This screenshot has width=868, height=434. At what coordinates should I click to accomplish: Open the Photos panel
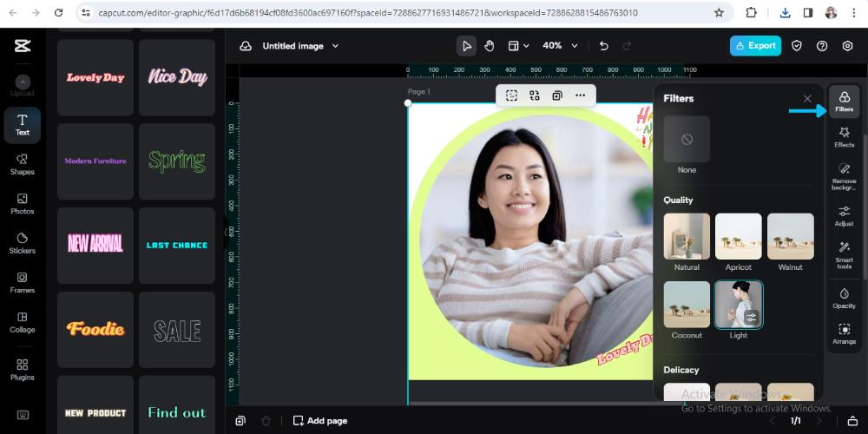click(23, 204)
